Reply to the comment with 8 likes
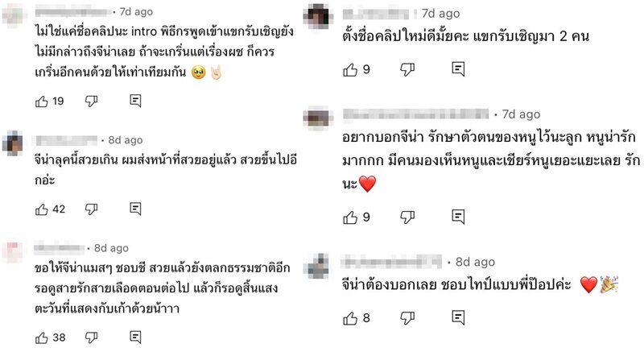 (458, 317)
